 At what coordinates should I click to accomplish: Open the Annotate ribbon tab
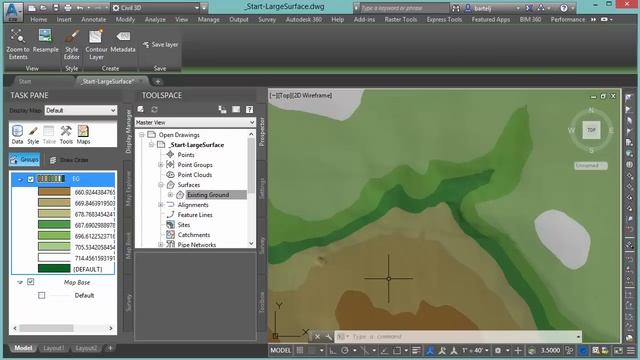[93, 20]
